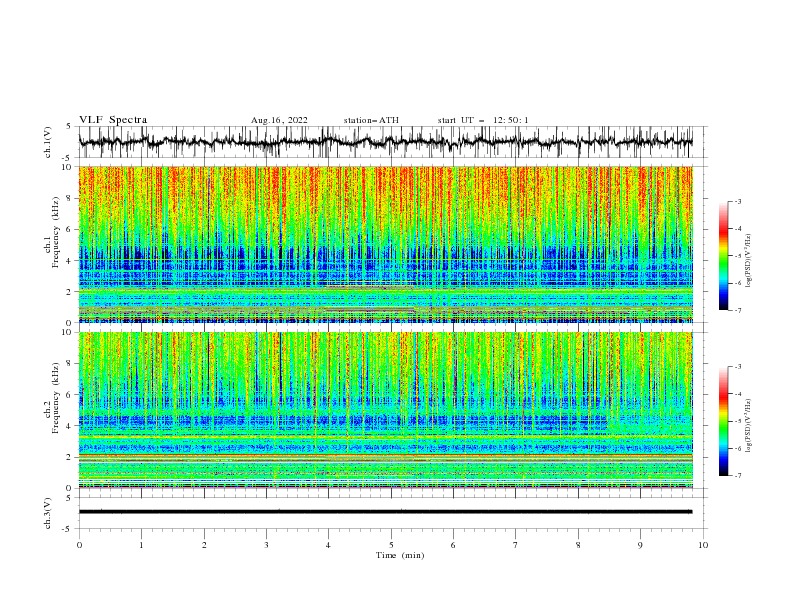792x612 pixels.
Task: Click the time axis tick label "4"
Action: pyautogui.click(x=328, y=545)
